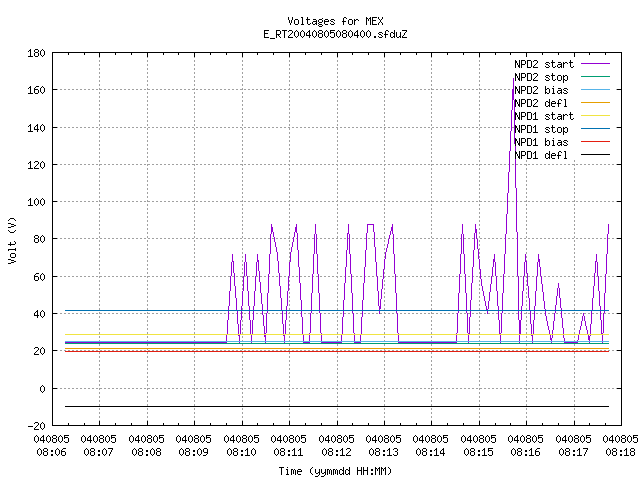The height and width of the screenshot is (480, 640).
Task: Click the 'NPD2 start' legend label
Action: pos(544,64)
